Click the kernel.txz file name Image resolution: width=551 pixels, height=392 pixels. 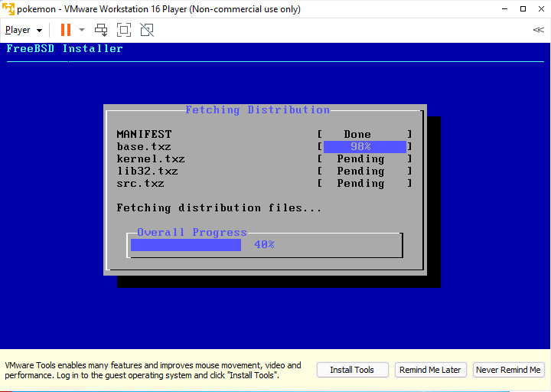[151, 159]
